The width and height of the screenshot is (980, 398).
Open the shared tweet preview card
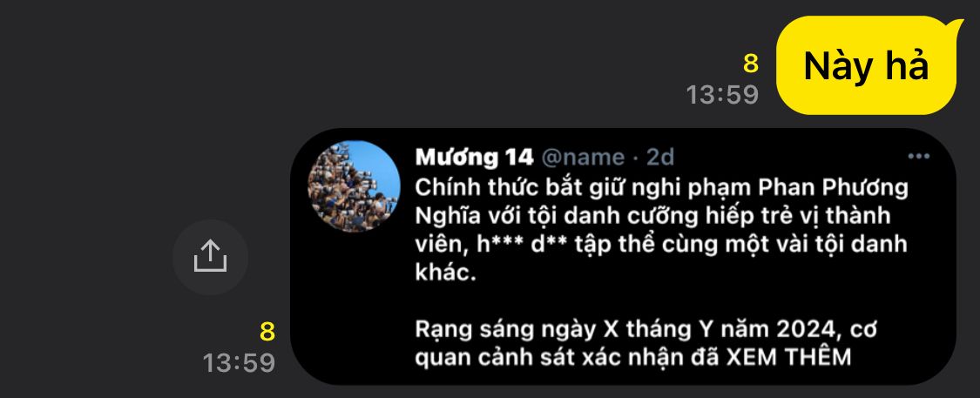623,257
